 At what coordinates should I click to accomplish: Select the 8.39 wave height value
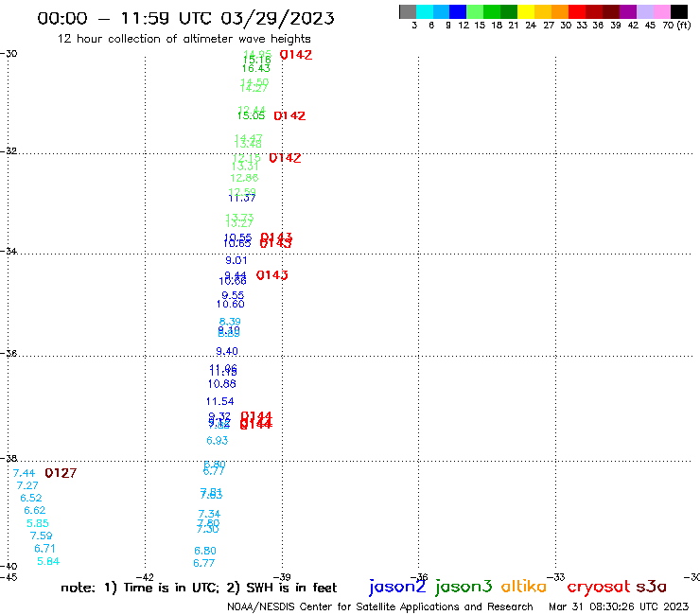click(230, 322)
